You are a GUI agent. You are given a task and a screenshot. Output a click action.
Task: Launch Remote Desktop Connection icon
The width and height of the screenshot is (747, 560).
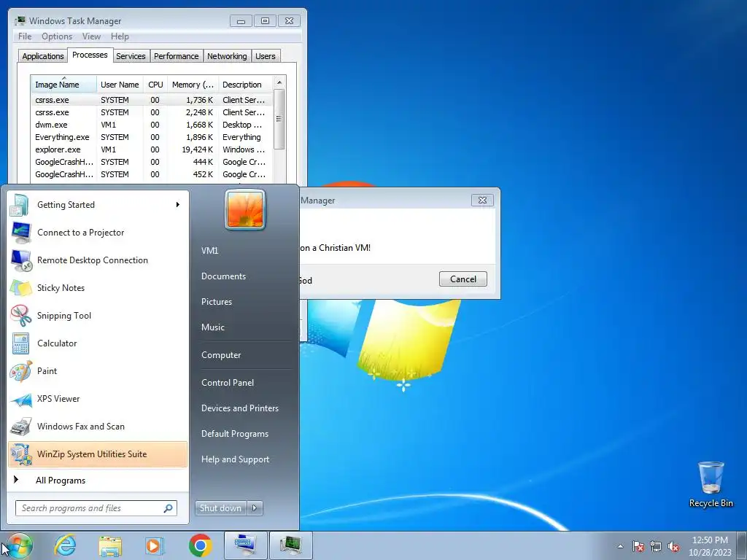(20, 260)
